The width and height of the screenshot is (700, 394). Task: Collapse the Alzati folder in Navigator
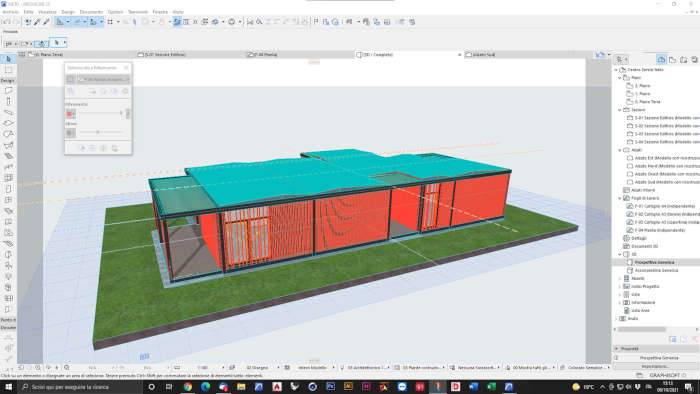[x=620, y=150]
